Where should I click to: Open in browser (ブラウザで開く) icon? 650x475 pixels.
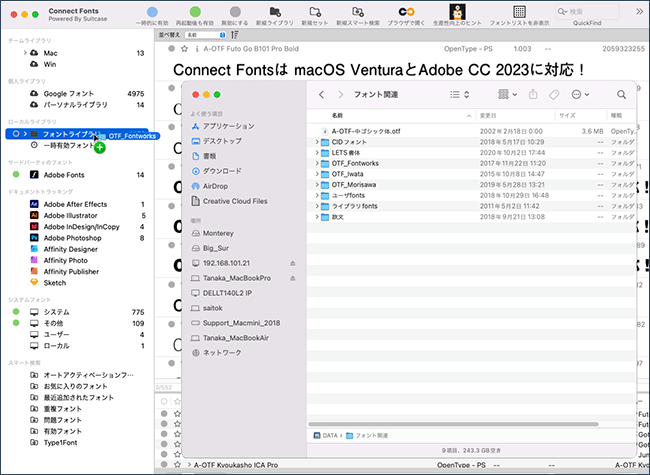click(x=406, y=12)
